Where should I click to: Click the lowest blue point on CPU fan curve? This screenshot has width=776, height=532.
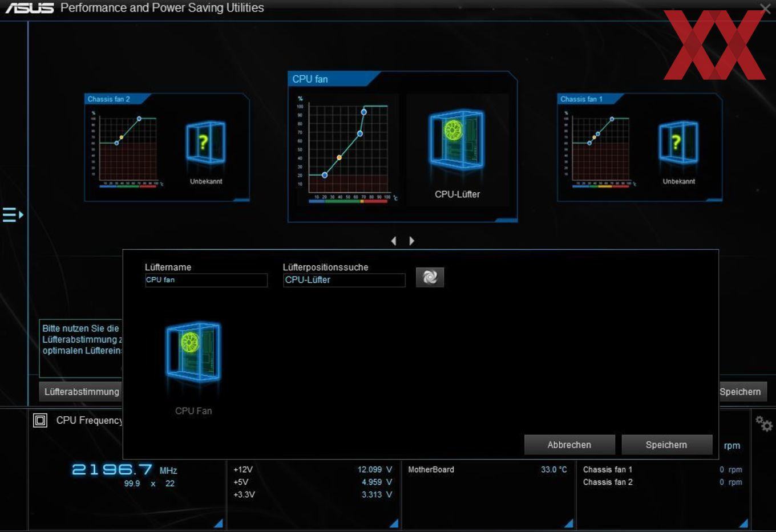325,175
